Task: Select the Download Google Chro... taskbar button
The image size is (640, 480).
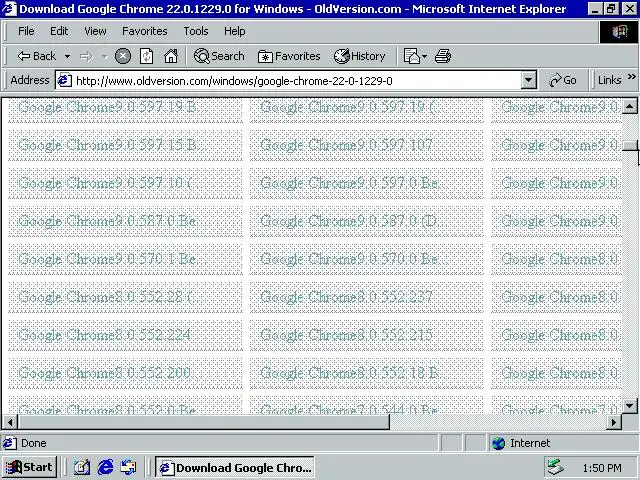Action: coord(235,467)
